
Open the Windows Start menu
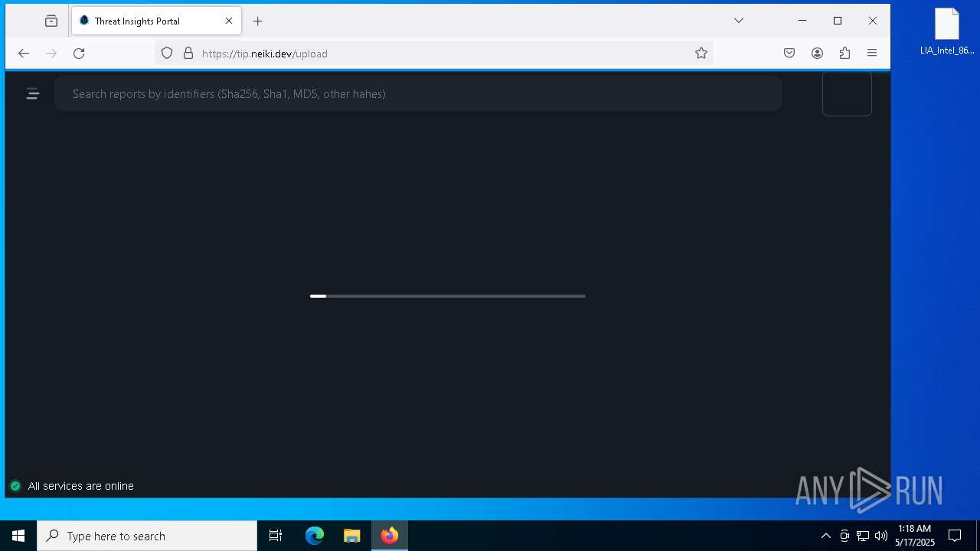[18, 536]
